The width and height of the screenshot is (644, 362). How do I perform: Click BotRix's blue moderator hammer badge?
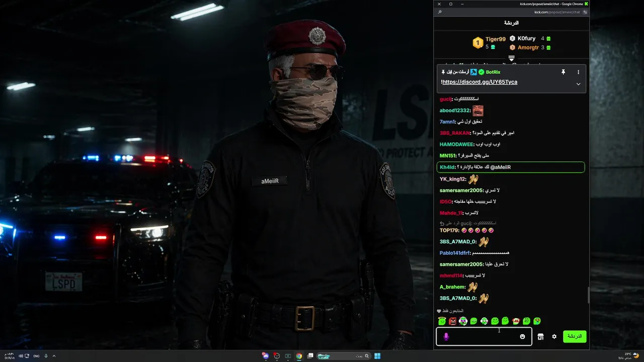coord(473,72)
